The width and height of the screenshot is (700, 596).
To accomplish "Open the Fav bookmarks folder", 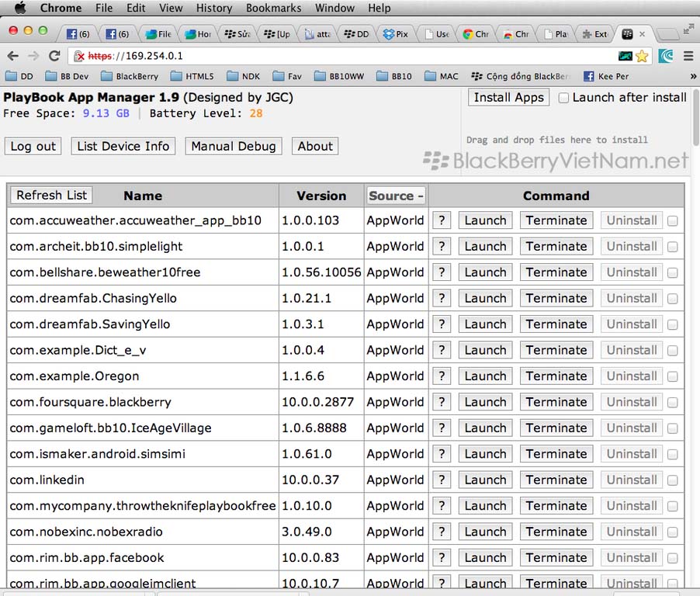I will point(287,76).
